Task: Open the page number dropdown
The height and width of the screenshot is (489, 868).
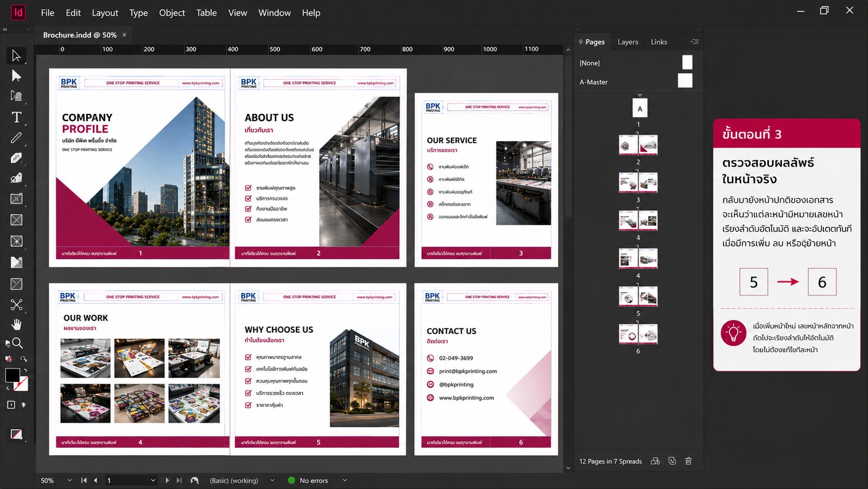Action: click(153, 480)
